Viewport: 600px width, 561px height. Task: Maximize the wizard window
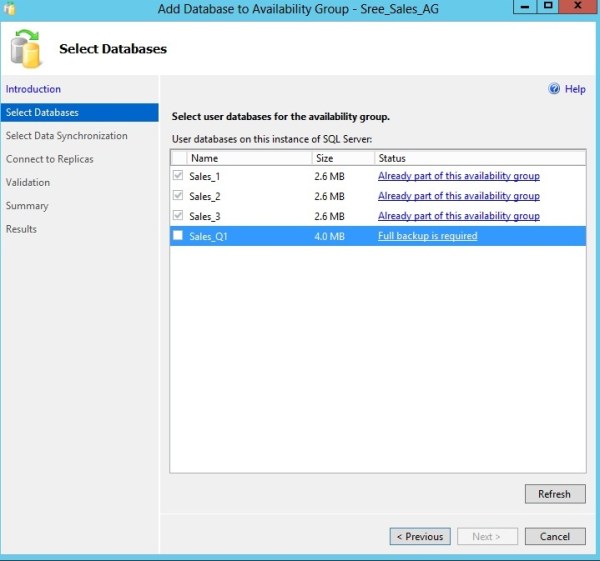click(548, 6)
